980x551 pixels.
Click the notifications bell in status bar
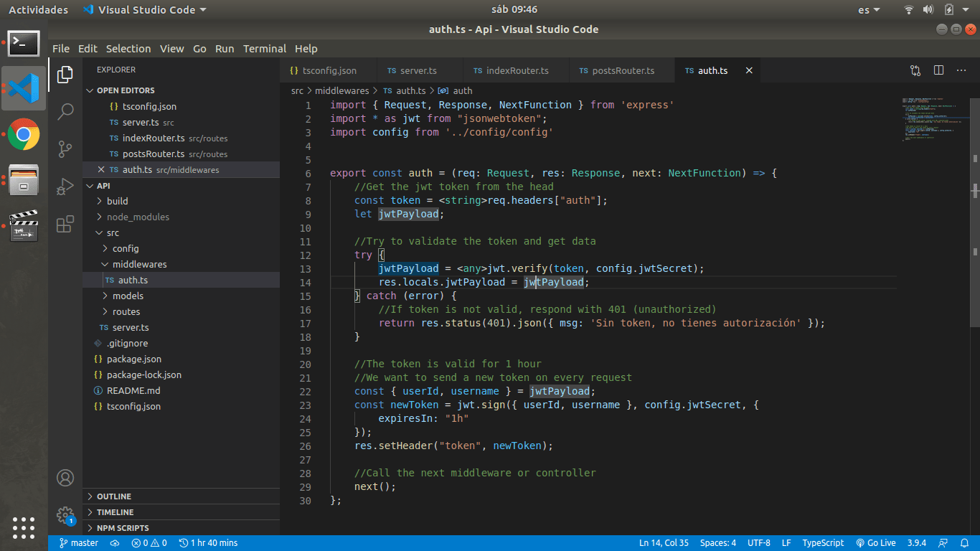pyautogui.click(x=966, y=543)
